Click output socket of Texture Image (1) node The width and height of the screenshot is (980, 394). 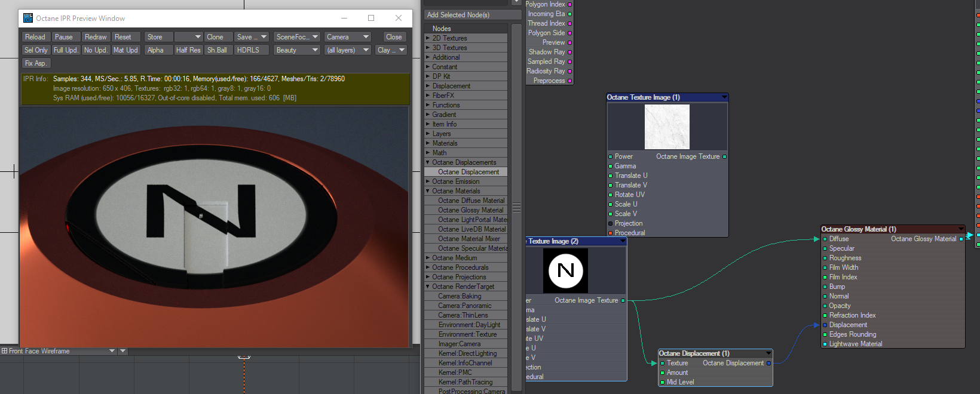pos(725,156)
